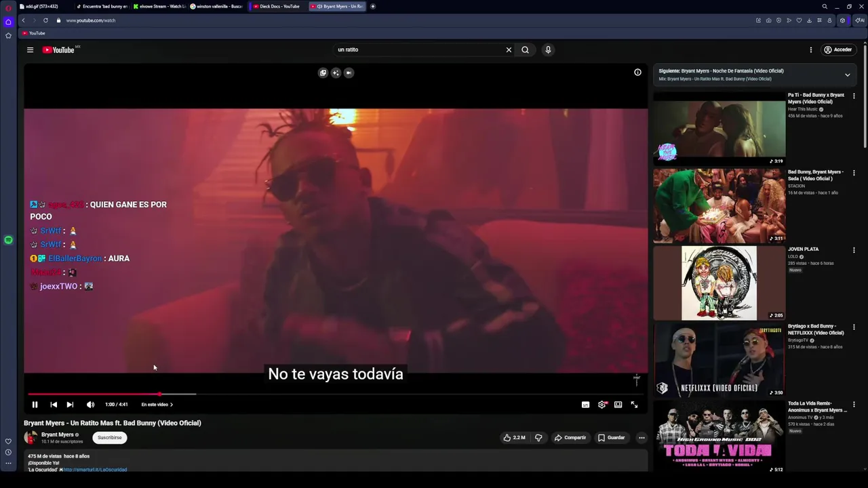The height and width of the screenshot is (488, 868).
Task: Toggle subtitles in the player controls
Action: pyautogui.click(x=585, y=405)
